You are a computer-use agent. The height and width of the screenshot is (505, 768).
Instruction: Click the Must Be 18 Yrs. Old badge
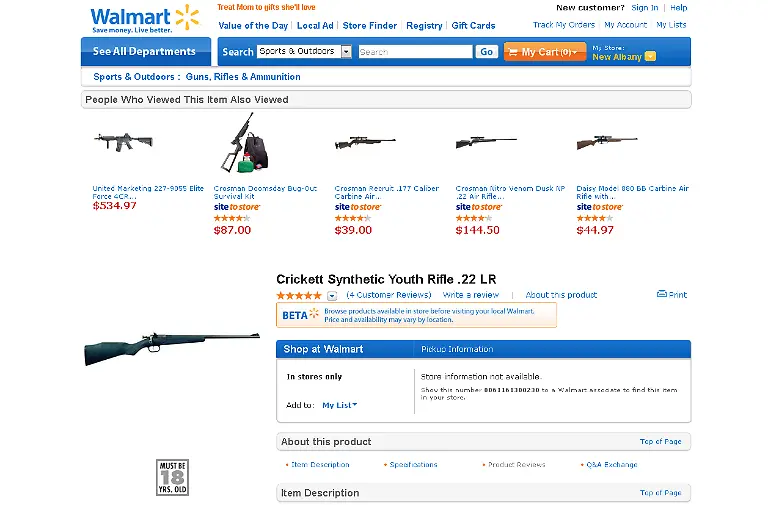(171, 477)
